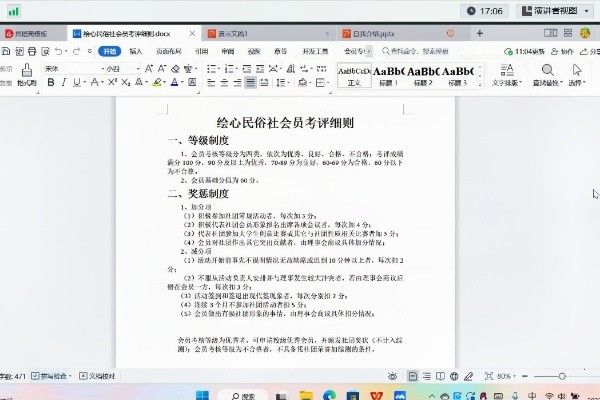Toggle Bold formatting in the ribbon

50,82
